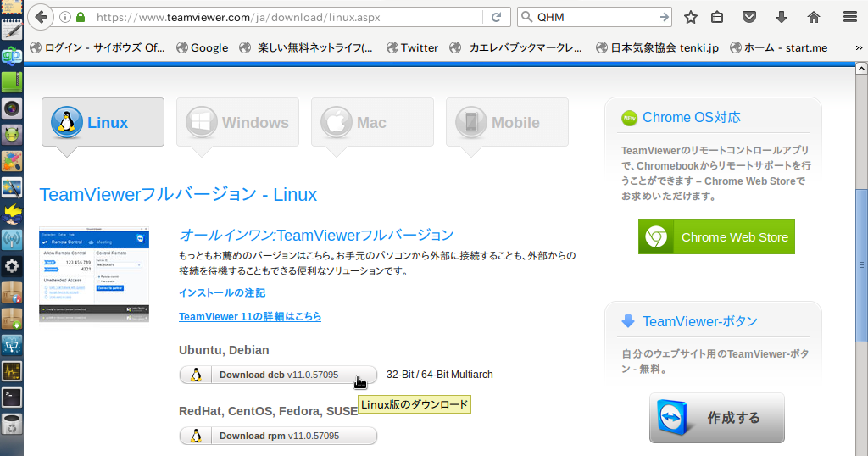Open the settings gear in dock

coord(12,266)
